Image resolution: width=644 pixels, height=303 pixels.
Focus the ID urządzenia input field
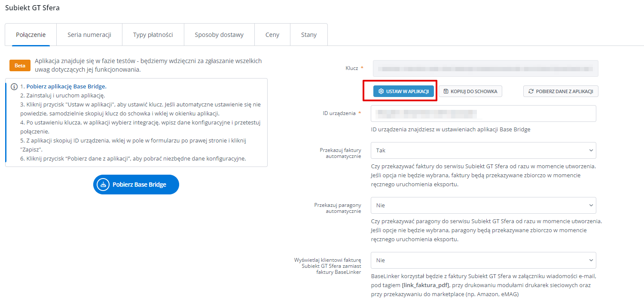click(x=483, y=113)
